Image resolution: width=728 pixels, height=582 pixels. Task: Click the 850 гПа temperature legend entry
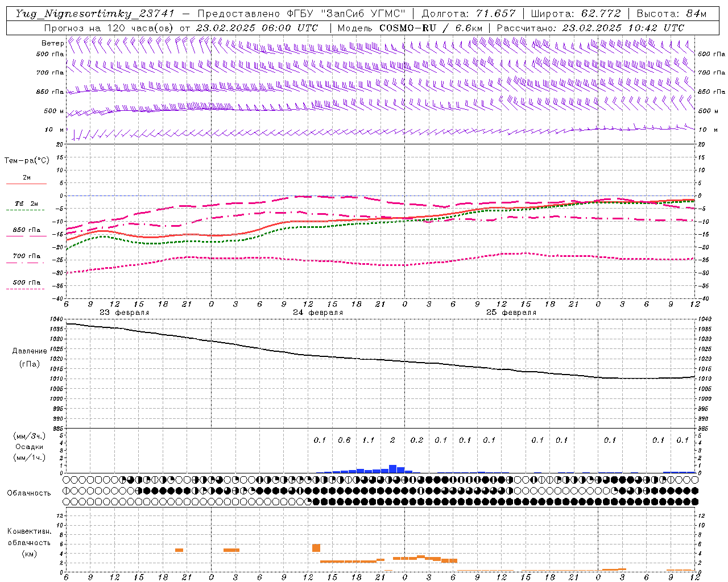coord(27,230)
